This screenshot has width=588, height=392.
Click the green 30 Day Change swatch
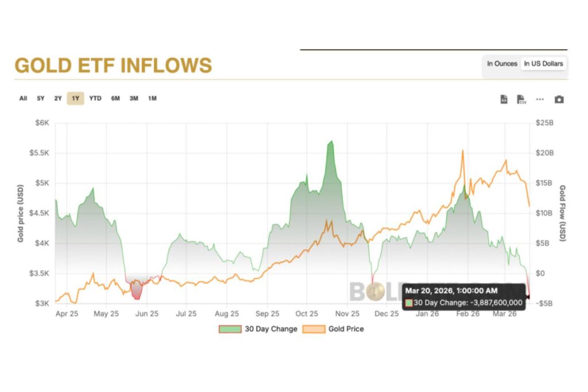pyautogui.click(x=230, y=329)
